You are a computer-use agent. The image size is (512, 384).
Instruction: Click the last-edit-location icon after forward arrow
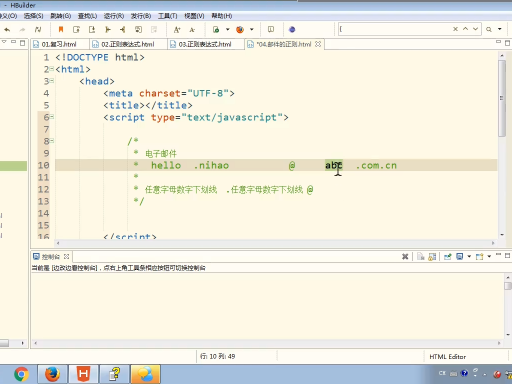[38, 30]
